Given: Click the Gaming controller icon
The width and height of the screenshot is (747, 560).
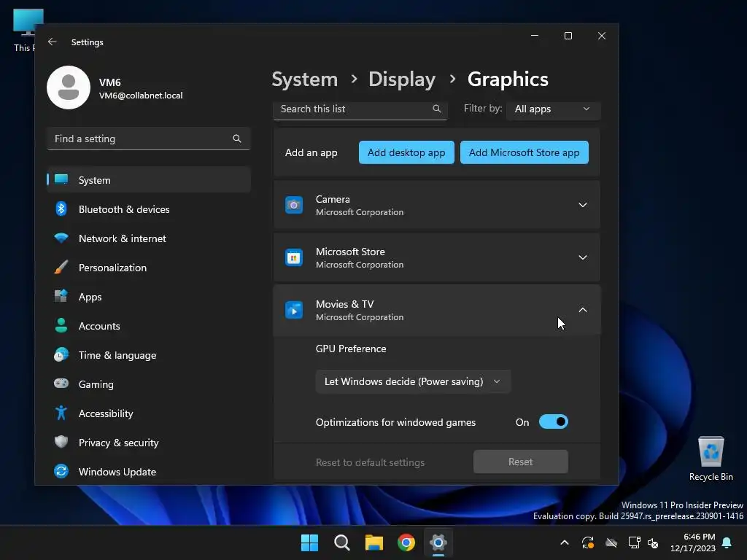Looking at the screenshot, I should point(61,384).
